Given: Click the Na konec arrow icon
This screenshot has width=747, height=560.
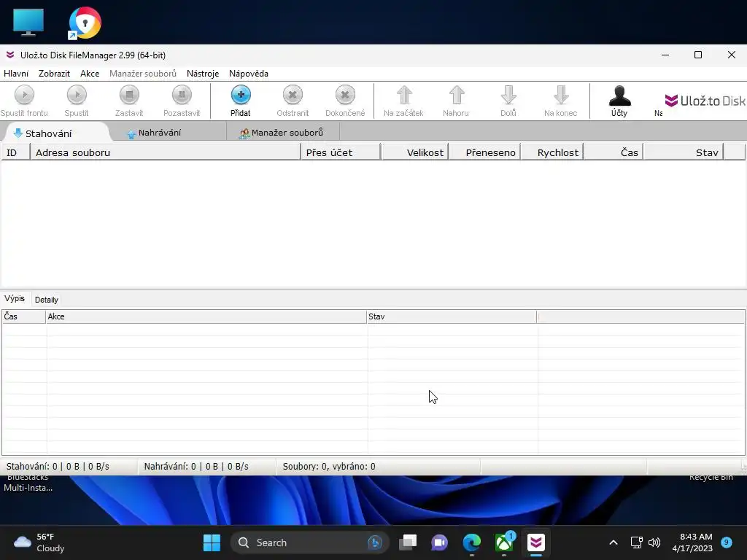Looking at the screenshot, I should [561, 95].
